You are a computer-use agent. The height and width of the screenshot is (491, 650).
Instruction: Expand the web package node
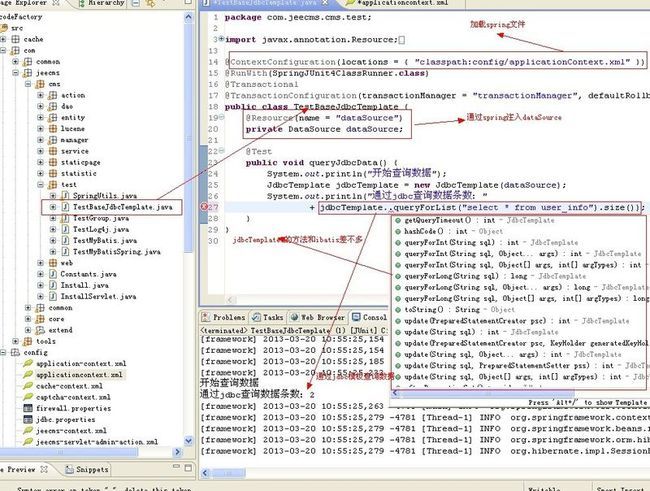(x=41, y=263)
